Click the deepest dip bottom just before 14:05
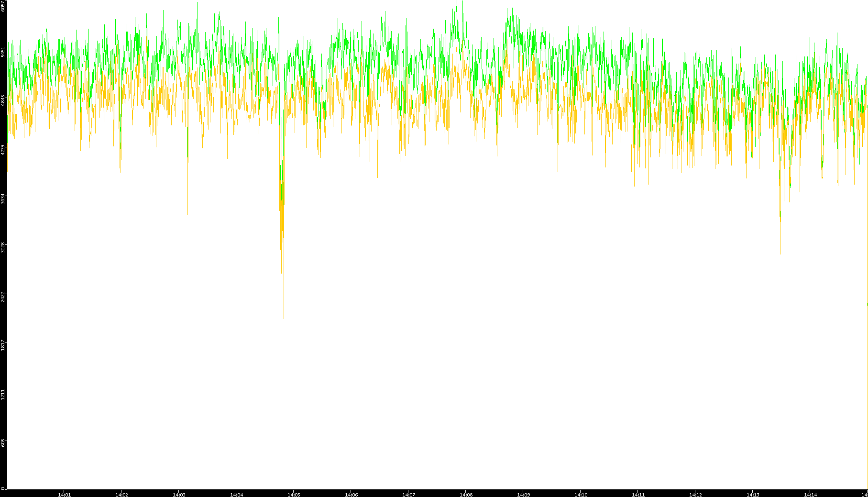The image size is (868, 497). [x=284, y=318]
